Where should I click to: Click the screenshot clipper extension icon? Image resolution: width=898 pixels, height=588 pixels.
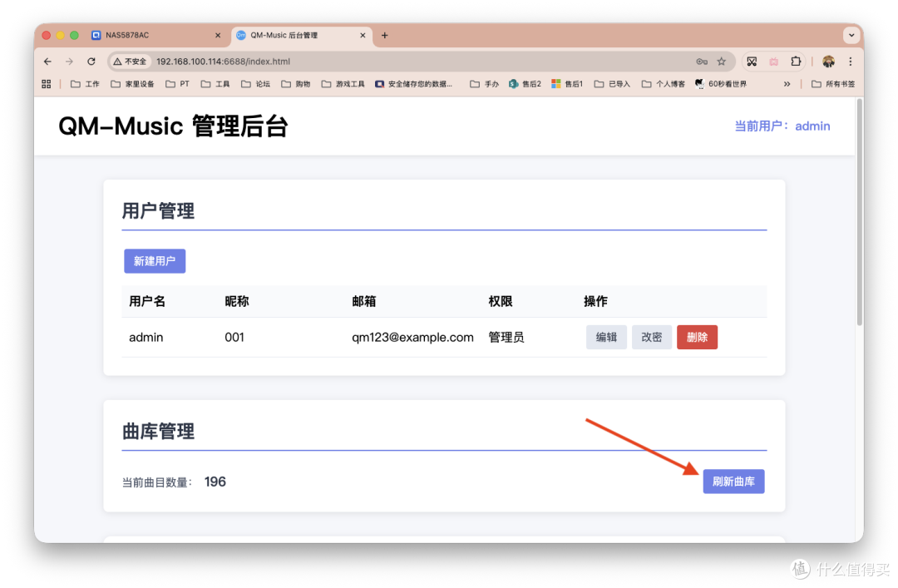coord(751,62)
